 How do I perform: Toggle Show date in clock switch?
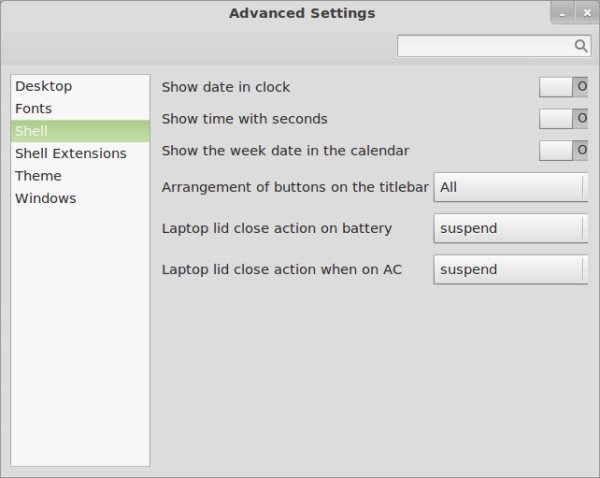[x=563, y=87]
